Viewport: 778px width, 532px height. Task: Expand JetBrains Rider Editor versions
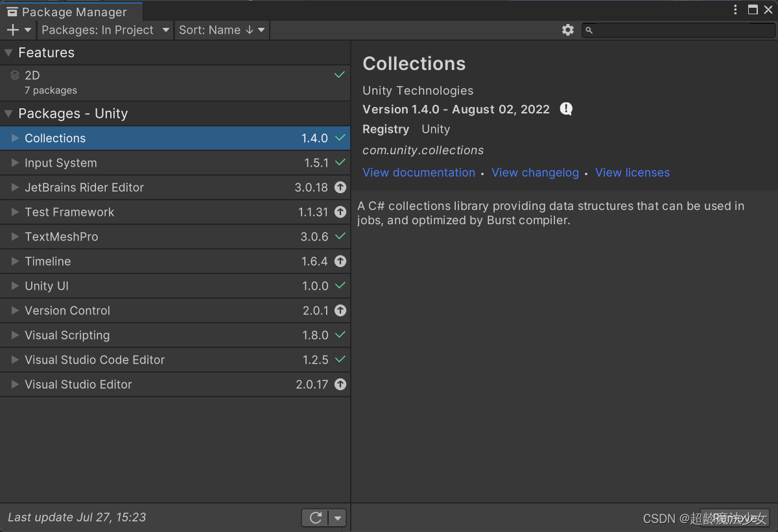pyautogui.click(x=16, y=187)
